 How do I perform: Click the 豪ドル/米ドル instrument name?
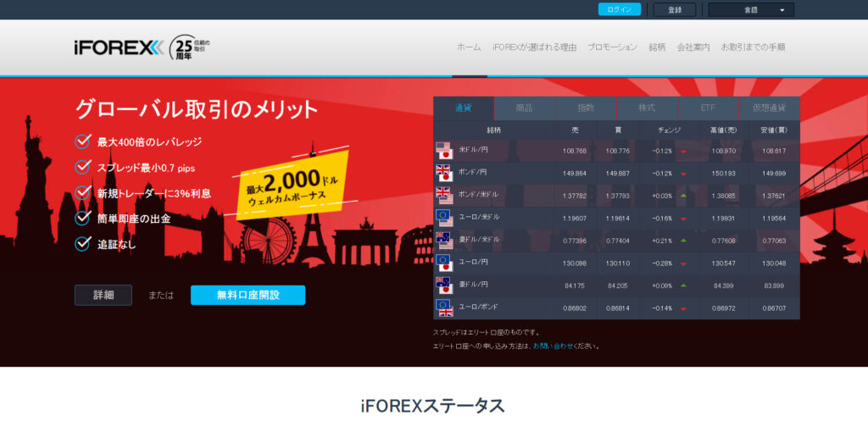coord(479,240)
